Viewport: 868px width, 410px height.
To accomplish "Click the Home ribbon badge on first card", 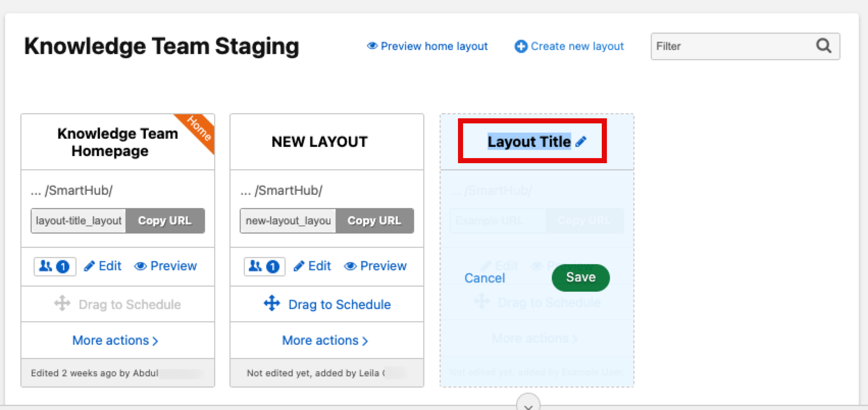I will [x=198, y=129].
